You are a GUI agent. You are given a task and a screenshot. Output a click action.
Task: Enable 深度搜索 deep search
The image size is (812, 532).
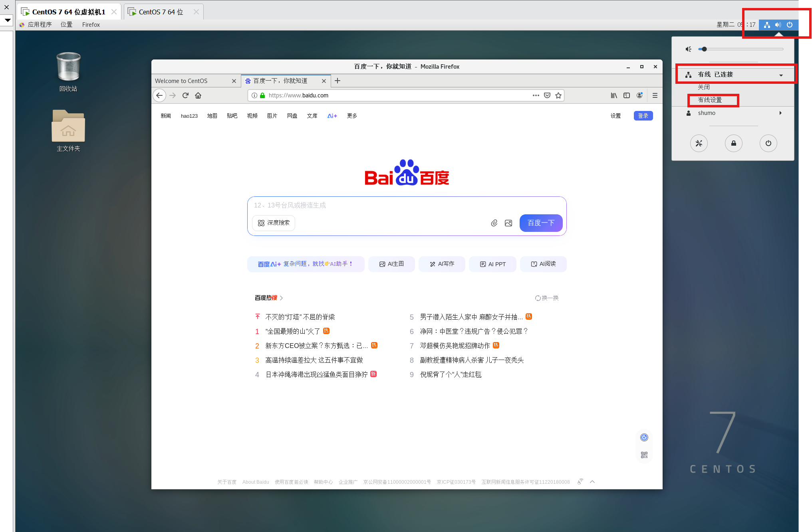coord(274,223)
